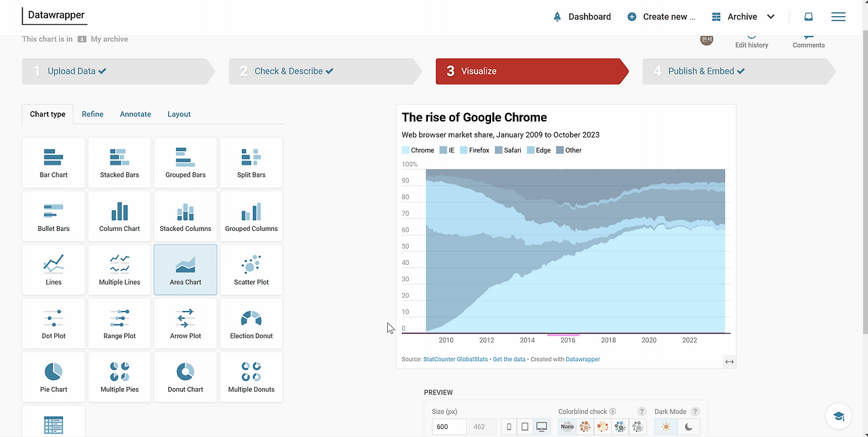
Task: Click the preview width input field
Action: tap(449, 427)
